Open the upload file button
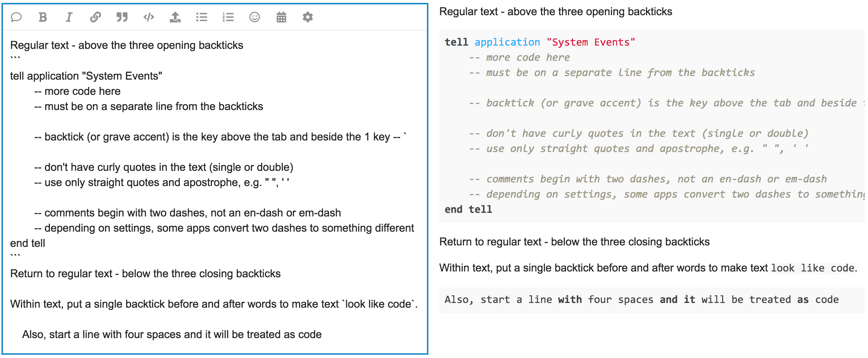868x358 pixels. pyautogui.click(x=175, y=17)
